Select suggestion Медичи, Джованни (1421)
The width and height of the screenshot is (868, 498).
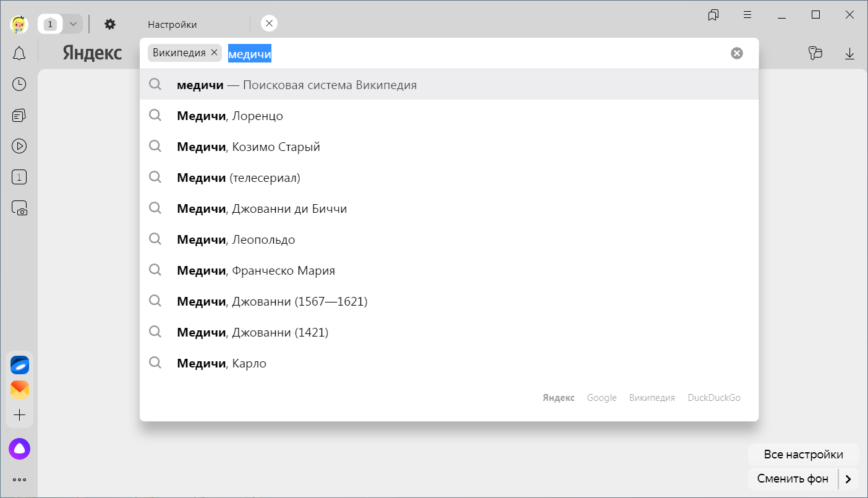449,332
